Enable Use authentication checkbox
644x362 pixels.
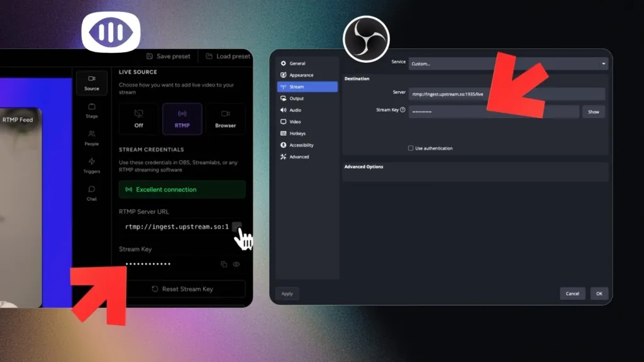(411, 148)
